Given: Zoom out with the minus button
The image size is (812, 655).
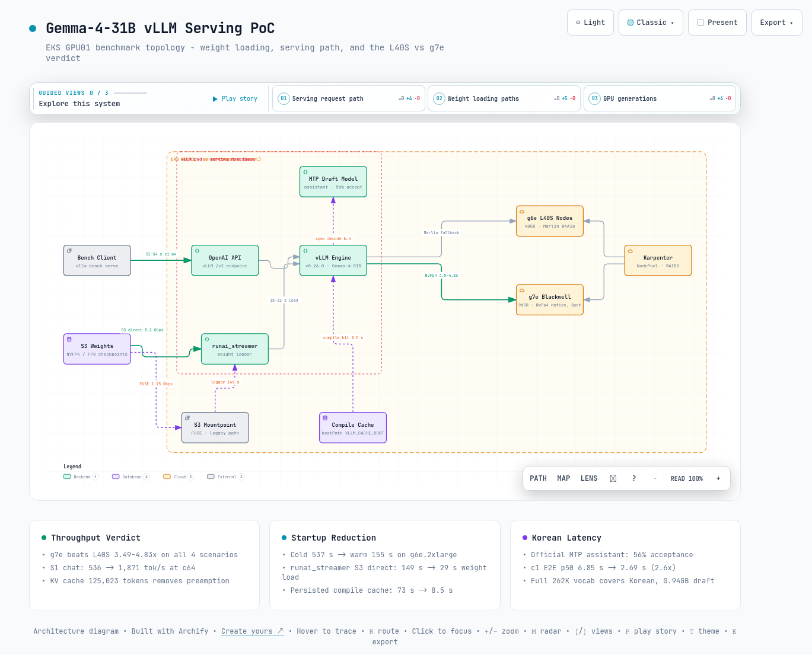Looking at the screenshot, I should point(655,478).
